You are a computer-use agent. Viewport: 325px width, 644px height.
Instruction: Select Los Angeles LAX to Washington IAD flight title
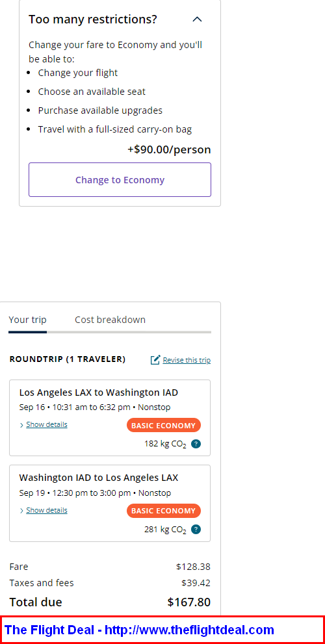99,393
